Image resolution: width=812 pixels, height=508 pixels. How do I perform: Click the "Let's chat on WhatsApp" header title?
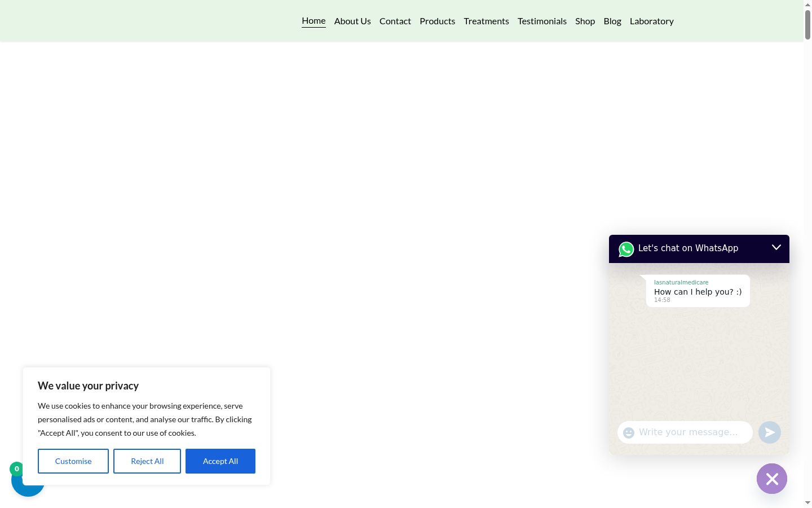point(688,248)
